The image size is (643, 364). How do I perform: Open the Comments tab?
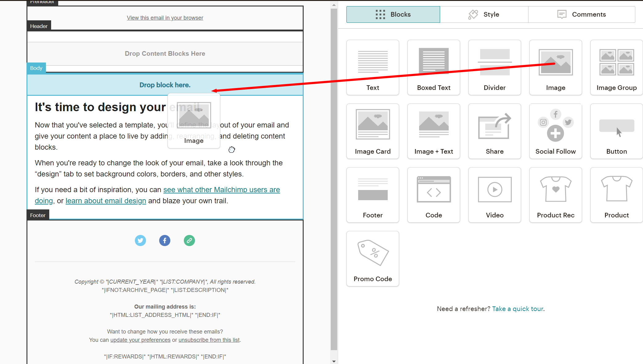pyautogui.click(x=581, y=14)
